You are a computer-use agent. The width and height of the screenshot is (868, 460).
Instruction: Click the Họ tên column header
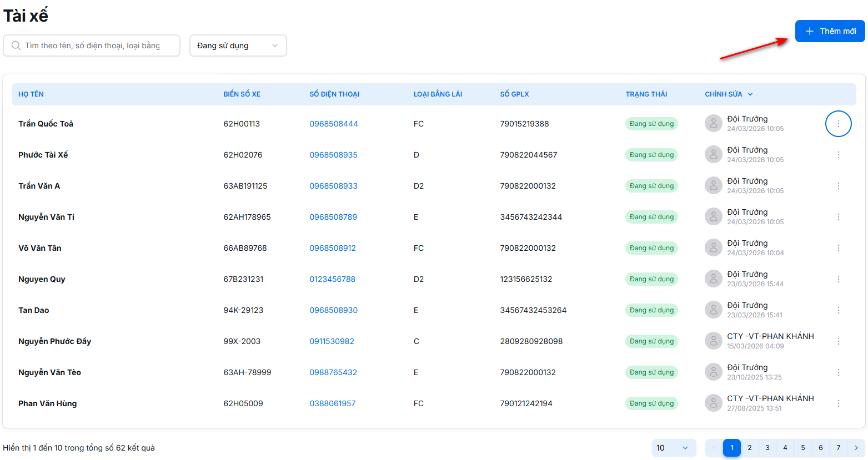31,94
